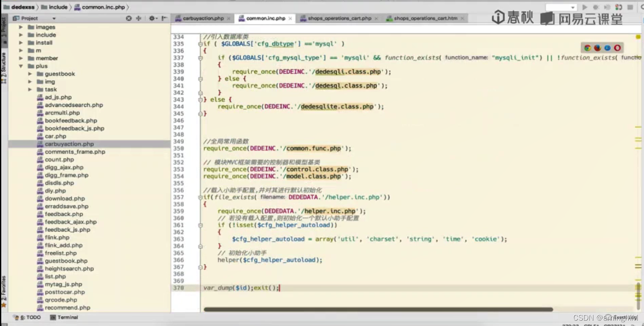Expand the img folder
This screenshot has height=326, width=644.
[30, 82]
